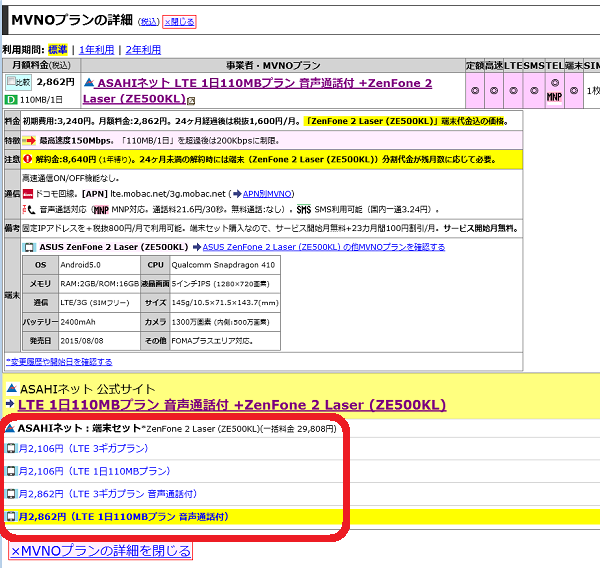Click the 端末 circle mark

(x=574, y=91)
